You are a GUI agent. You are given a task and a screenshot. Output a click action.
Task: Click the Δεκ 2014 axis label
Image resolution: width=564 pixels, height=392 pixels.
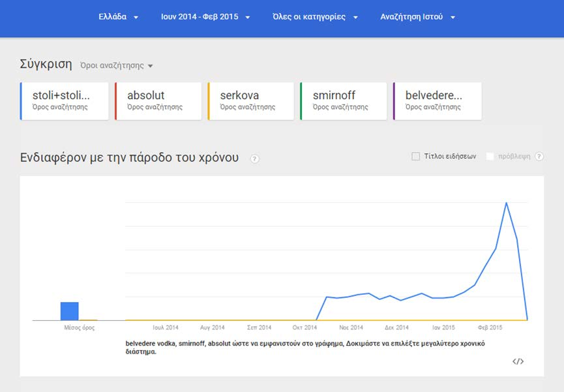pos(396,327)
